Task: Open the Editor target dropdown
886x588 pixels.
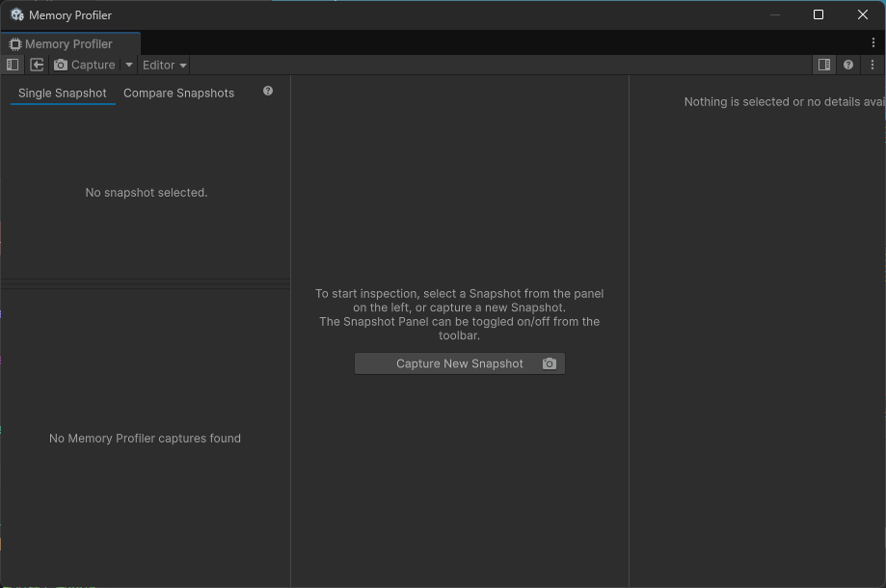Action: (x=163, y=65)
